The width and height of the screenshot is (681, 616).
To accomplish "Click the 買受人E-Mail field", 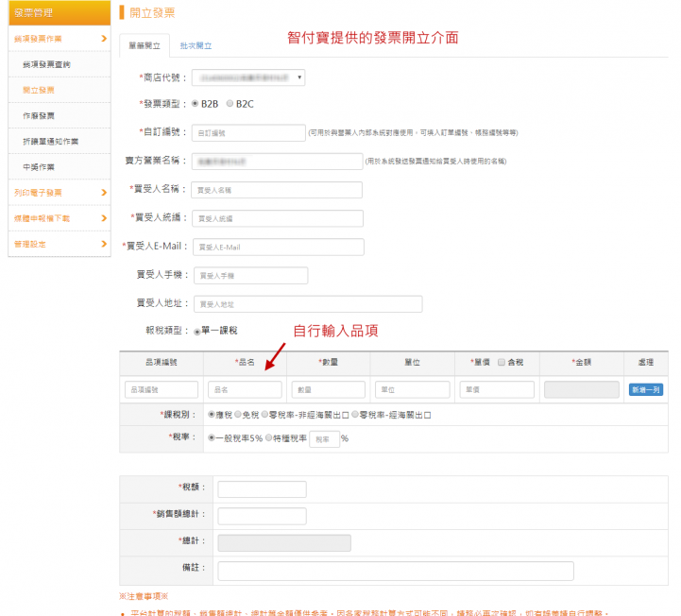I will [279, 247].
